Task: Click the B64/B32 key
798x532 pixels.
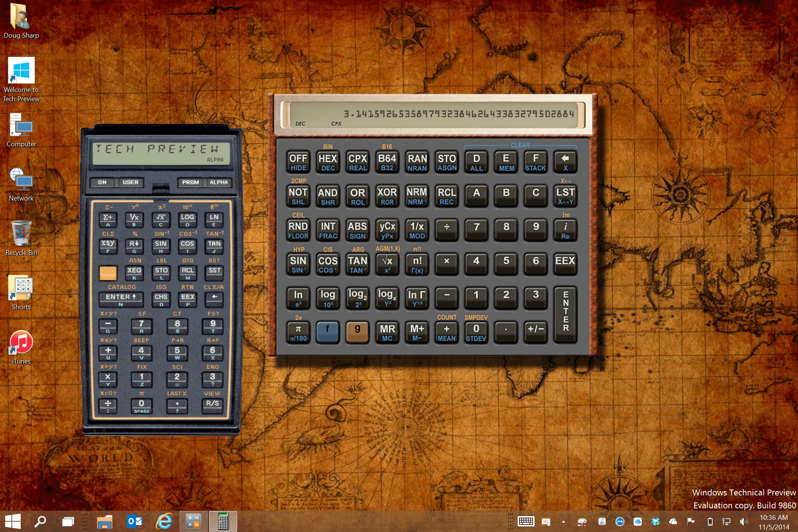Action: coord(387,162)
